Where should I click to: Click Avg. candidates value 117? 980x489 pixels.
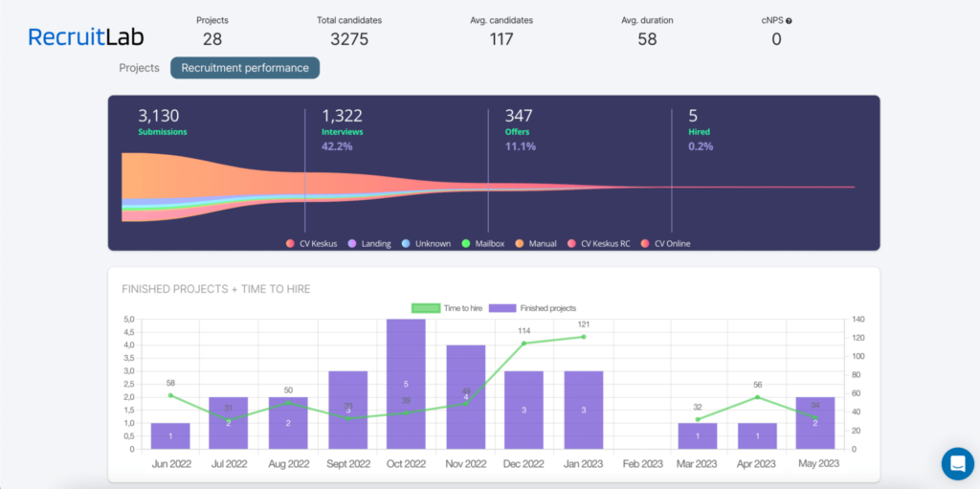point(501,39)
